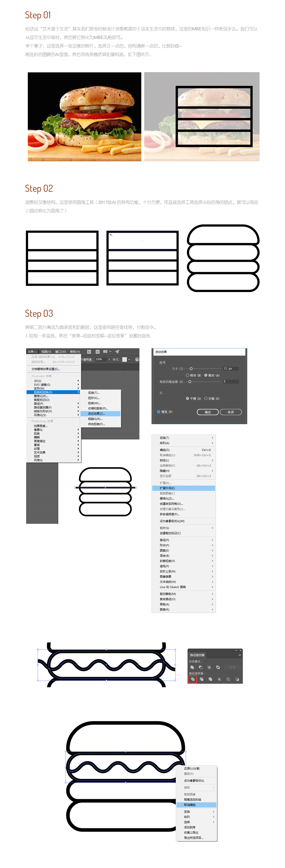
Task: Choose 还原(U)分割 in context menu
Action: 196,768
